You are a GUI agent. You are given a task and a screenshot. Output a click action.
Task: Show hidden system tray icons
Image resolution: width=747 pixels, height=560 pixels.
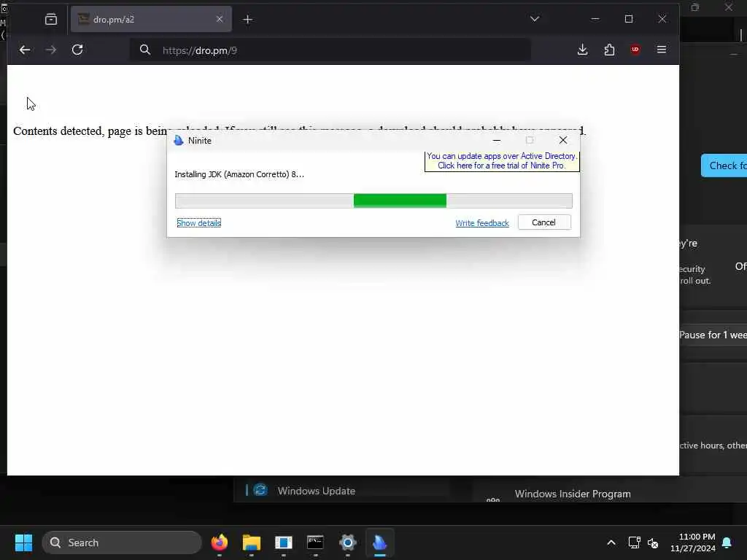pos(611,542)
